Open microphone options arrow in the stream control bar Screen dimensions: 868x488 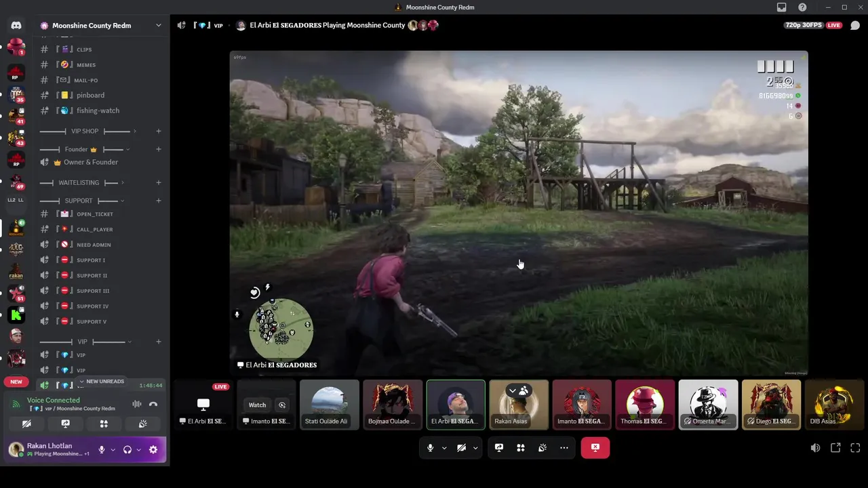[x=444, y=448]
